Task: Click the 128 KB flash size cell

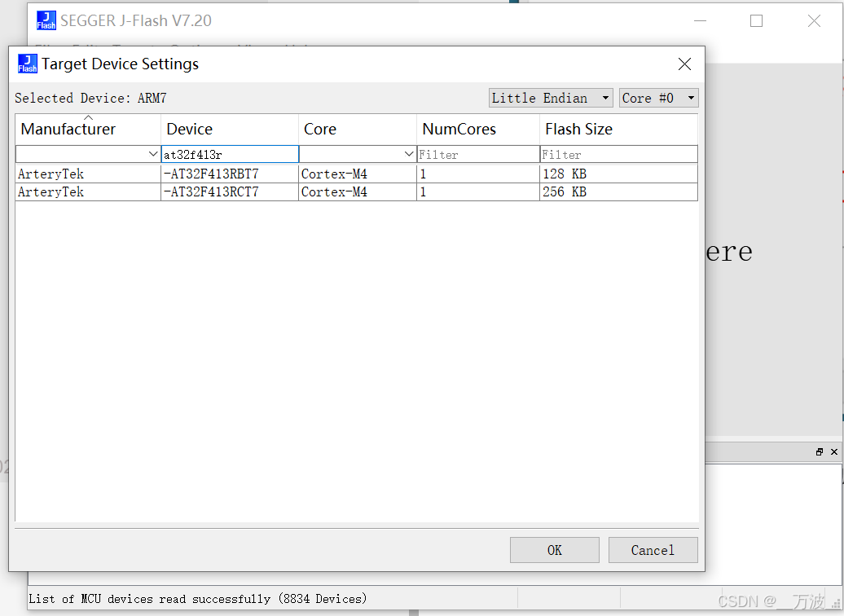Action: [619, 174]
